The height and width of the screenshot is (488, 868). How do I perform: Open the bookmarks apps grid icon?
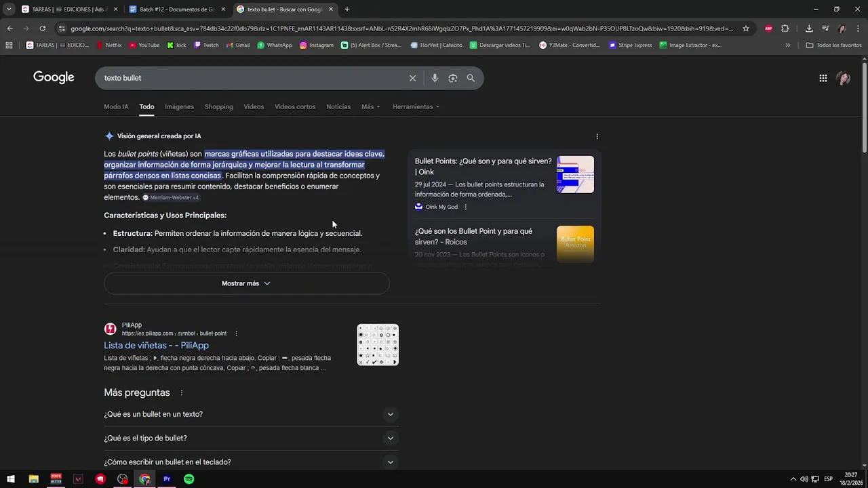pos(9,45)
